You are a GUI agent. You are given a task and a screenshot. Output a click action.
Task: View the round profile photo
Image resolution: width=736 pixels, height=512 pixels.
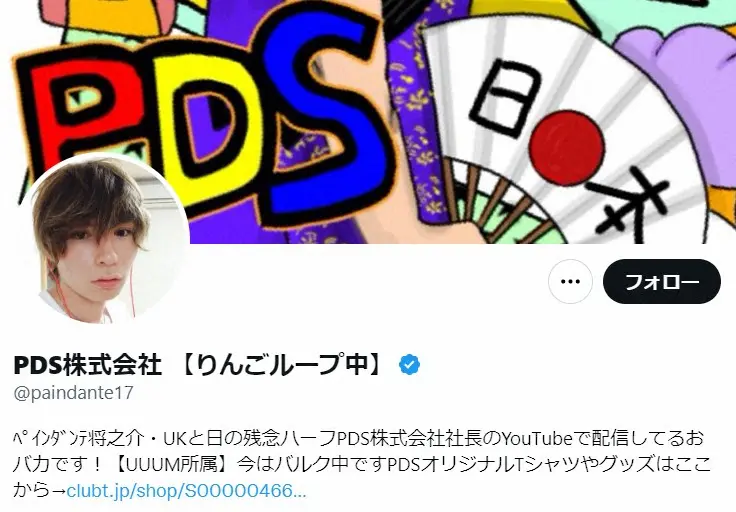(104, 239)
